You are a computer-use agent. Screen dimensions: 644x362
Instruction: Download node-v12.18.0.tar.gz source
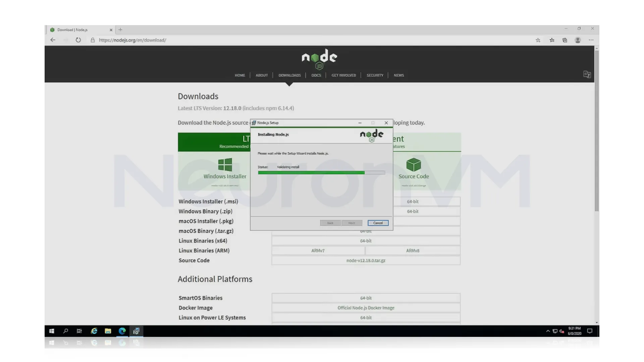tap(366, 260)
